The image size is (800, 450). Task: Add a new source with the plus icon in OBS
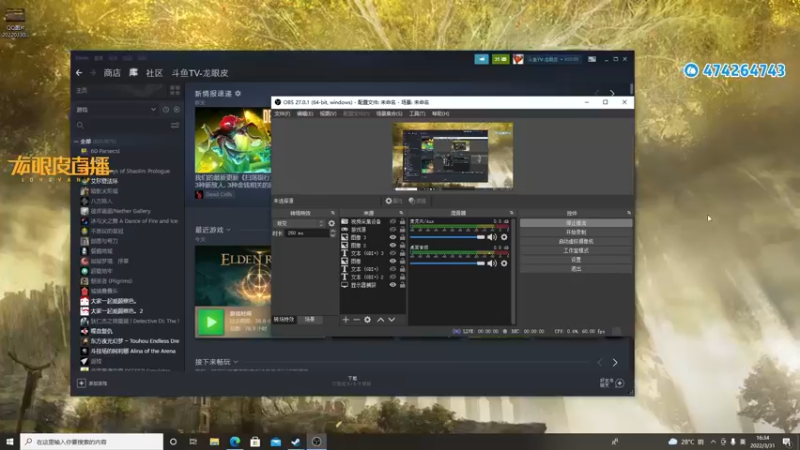coord(345,319)
